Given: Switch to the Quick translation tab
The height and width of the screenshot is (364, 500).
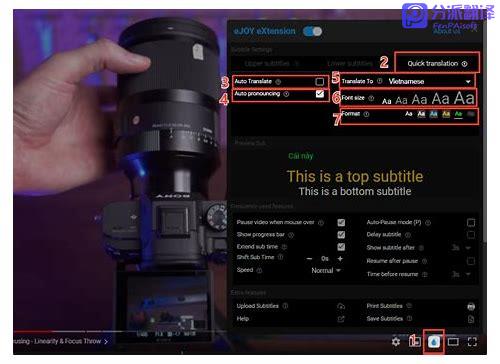Looking at the screenshot, I should tap(437, 63).
